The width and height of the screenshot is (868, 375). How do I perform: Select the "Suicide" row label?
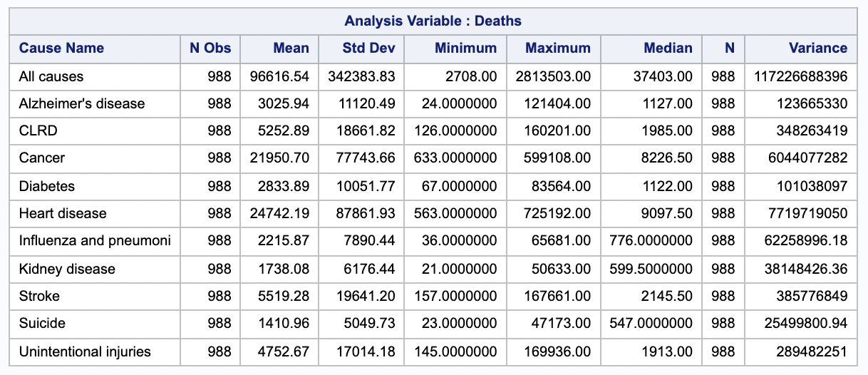[x=42, y=324]
